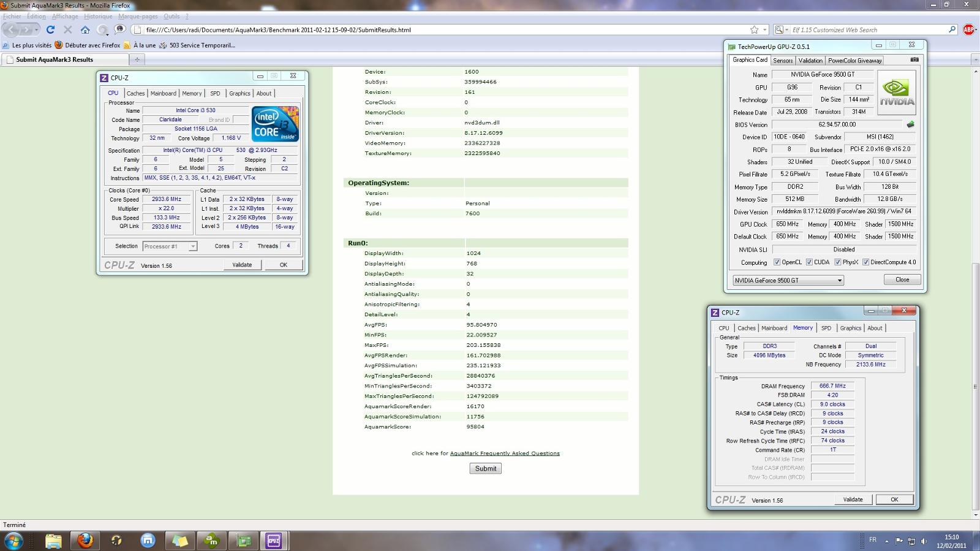Toggle the CUDA checkbox in GPU-Z
980x551 pixels.
tap(809, 262)
